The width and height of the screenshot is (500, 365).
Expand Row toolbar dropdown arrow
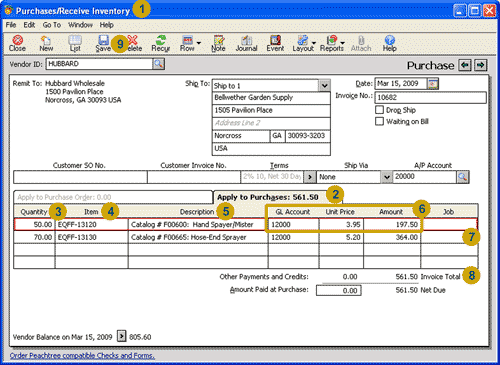click(x=199, y=43)
